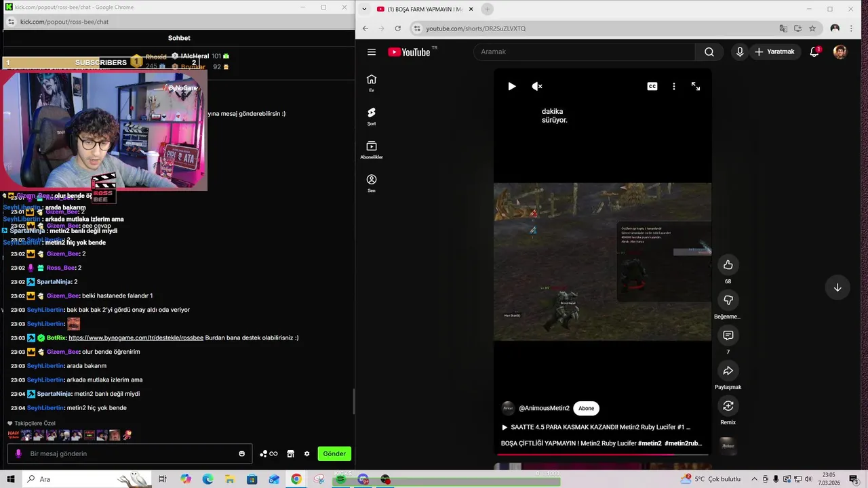Select the first red emote in Takipçilere Özel
868x488 pixels.
14,435
